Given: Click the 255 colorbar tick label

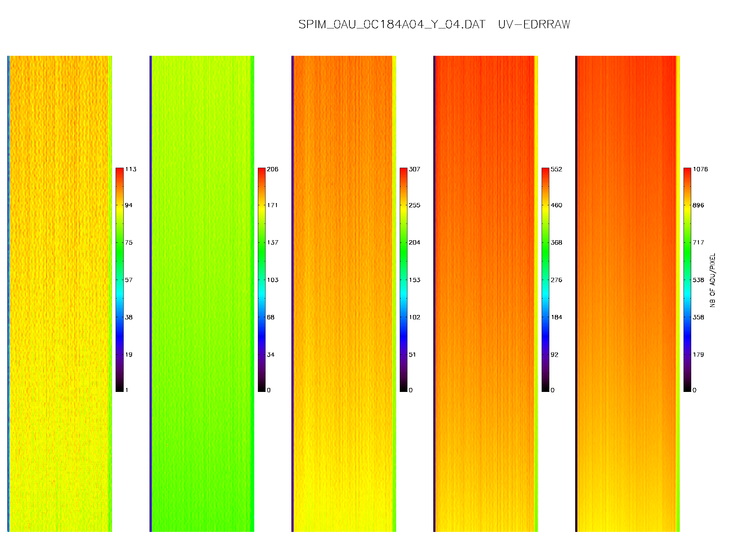Looking at the screenshot, I should pos(414,205).
